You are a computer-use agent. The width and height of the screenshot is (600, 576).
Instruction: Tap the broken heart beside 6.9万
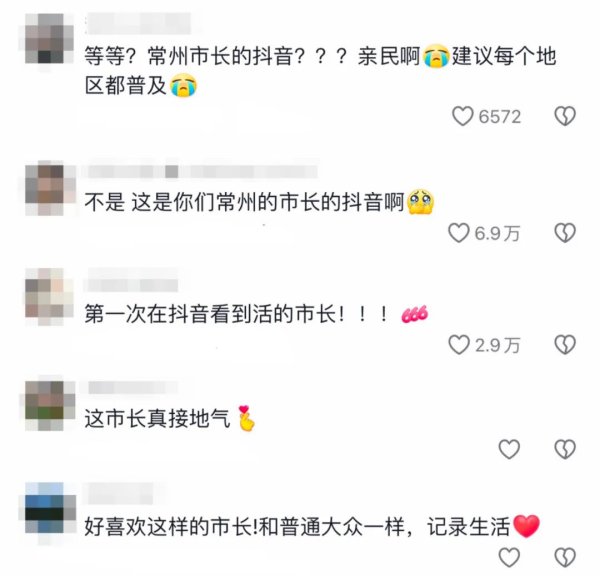point(565,233)
